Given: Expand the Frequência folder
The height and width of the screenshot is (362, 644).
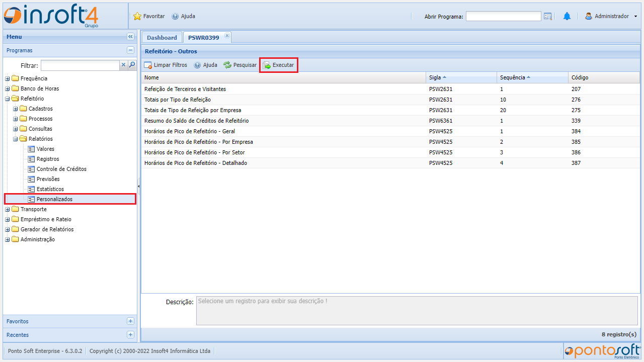Looking at the screenshot, I should (8, 78).
